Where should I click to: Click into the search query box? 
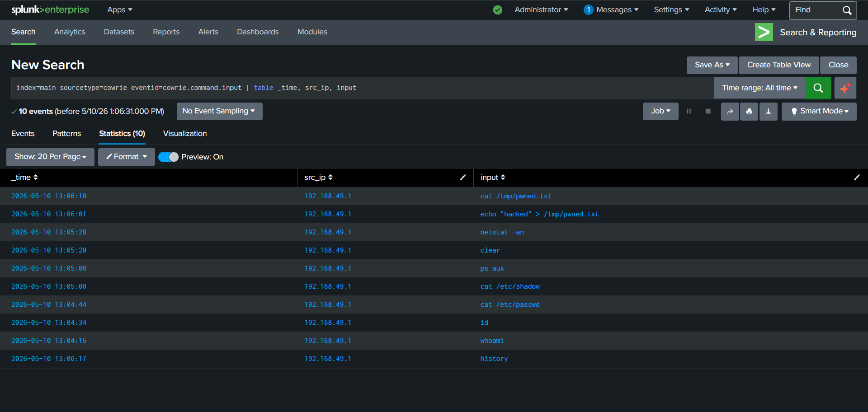tap(363, 88)
